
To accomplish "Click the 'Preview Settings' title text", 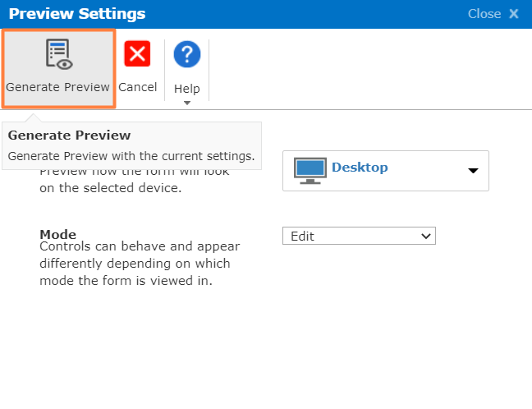I will 77,14.
